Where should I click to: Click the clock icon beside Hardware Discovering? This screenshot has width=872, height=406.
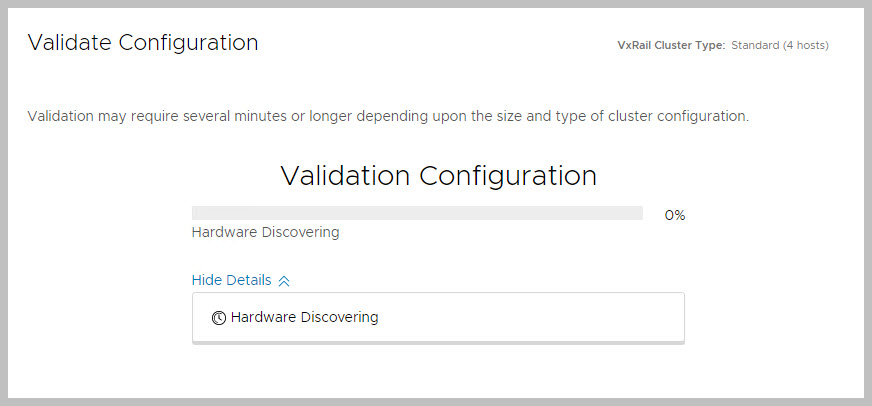pos(219,318)
